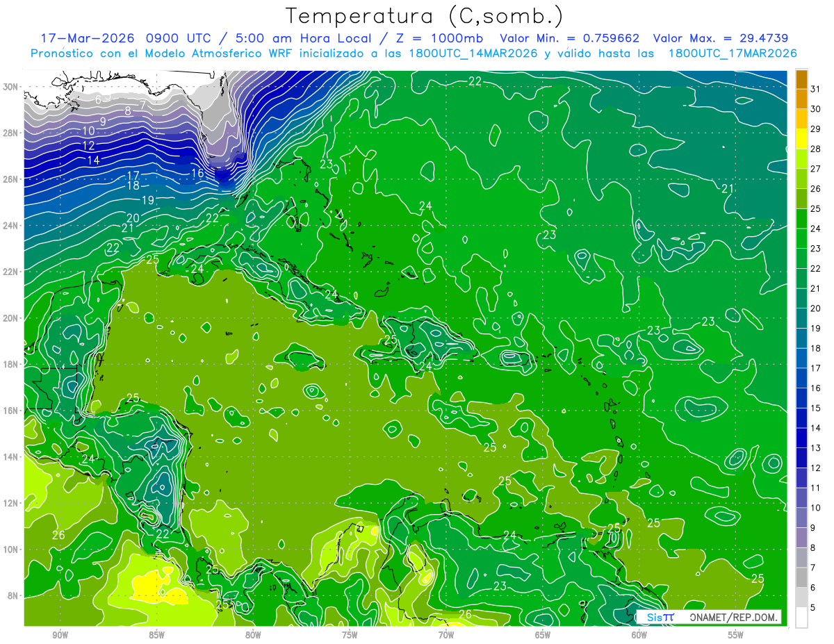Click the color scale label 15
This screenshot has height=644, width=834.
(816, 408)
